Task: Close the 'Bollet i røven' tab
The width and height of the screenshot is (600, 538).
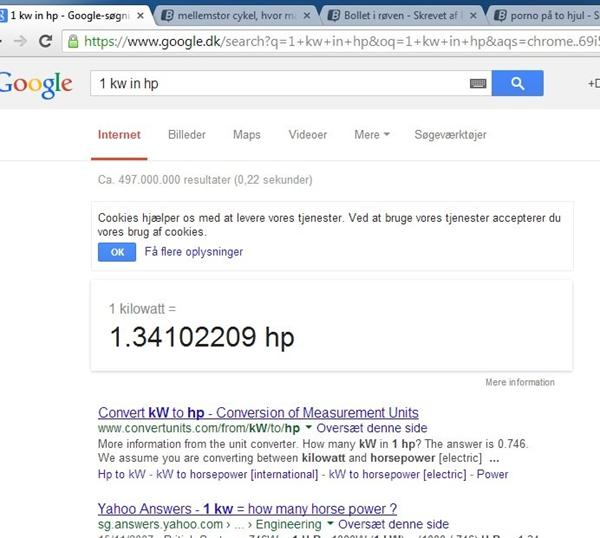Action: pyautogui.click(x=473, y=16)
